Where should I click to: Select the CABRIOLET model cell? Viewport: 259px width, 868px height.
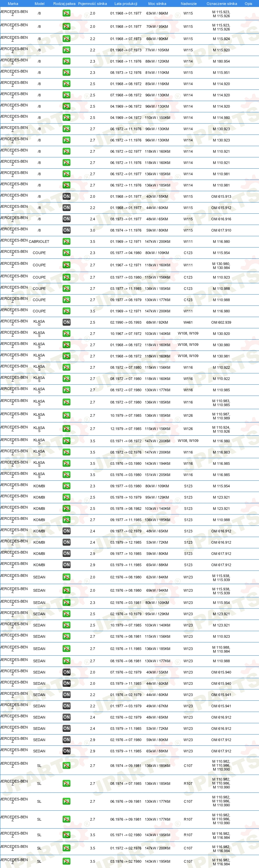click(x=39, y=242)
